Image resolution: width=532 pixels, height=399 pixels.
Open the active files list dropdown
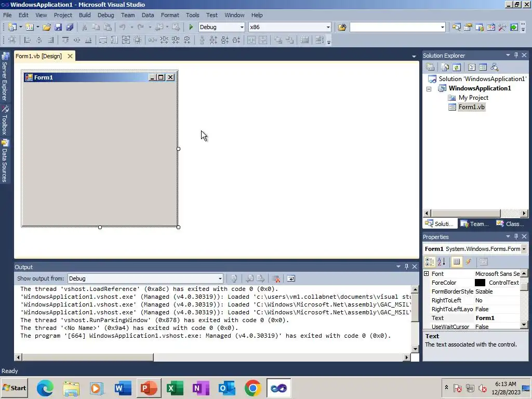click(414, 56)
